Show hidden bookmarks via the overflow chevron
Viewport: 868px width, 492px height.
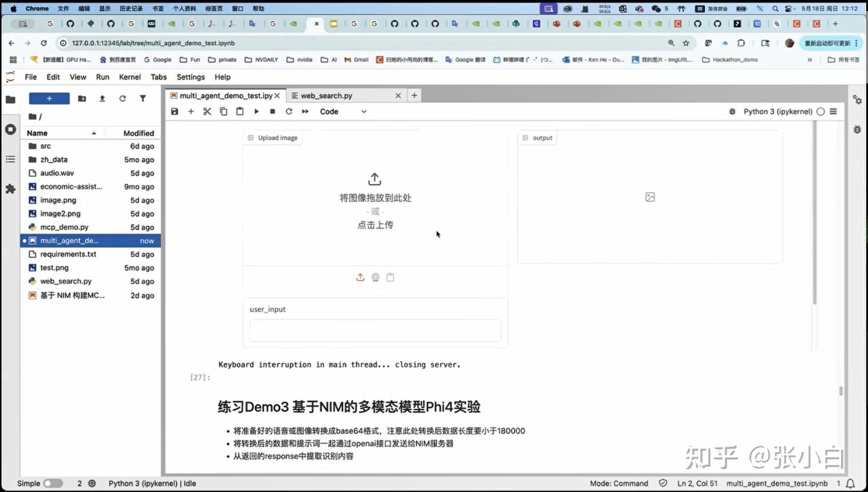[x=810, y=60]
